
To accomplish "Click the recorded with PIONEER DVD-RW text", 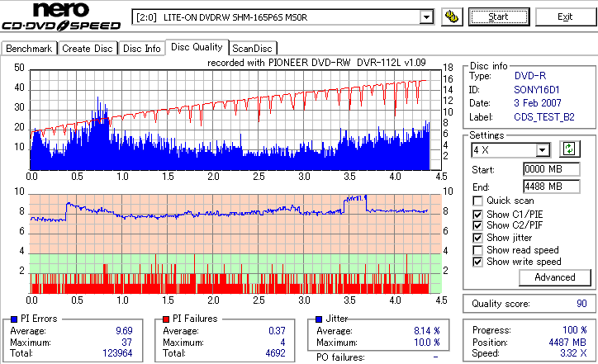I will [316, 63].
